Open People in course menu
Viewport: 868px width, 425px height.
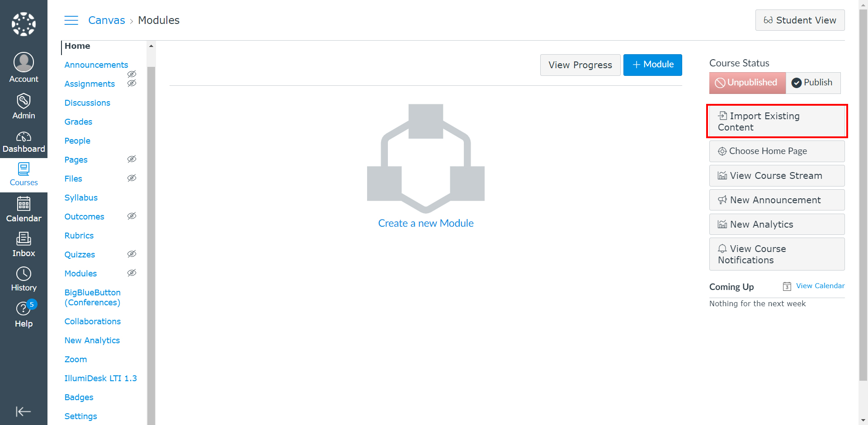(77, 141)
